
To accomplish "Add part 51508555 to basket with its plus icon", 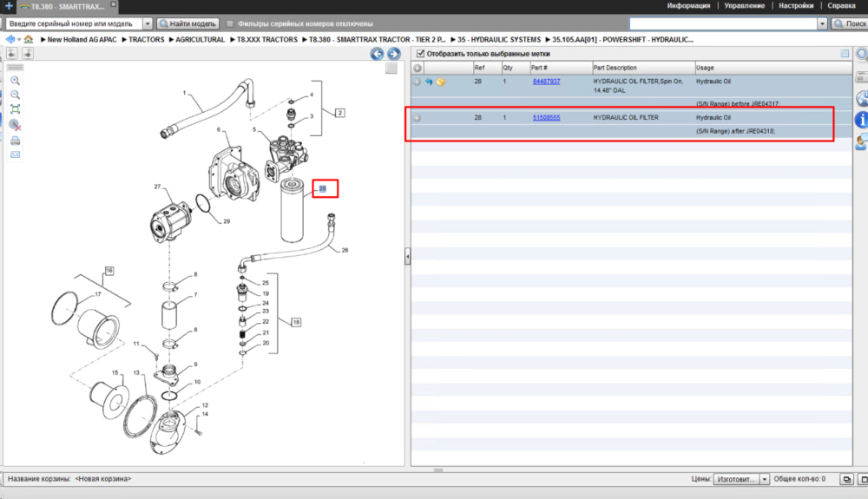I will point(417,118).
